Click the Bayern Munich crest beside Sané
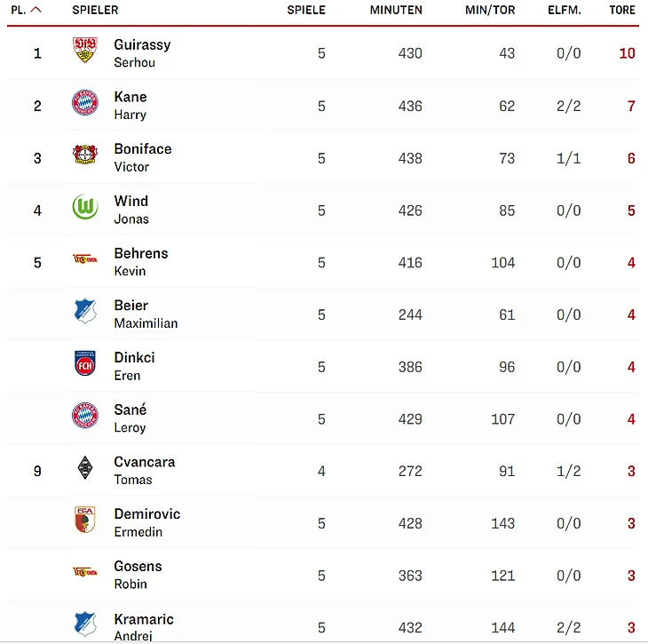The height and width of the screenshot is (644, 648). pyautogui.click(x=85, y=417)
